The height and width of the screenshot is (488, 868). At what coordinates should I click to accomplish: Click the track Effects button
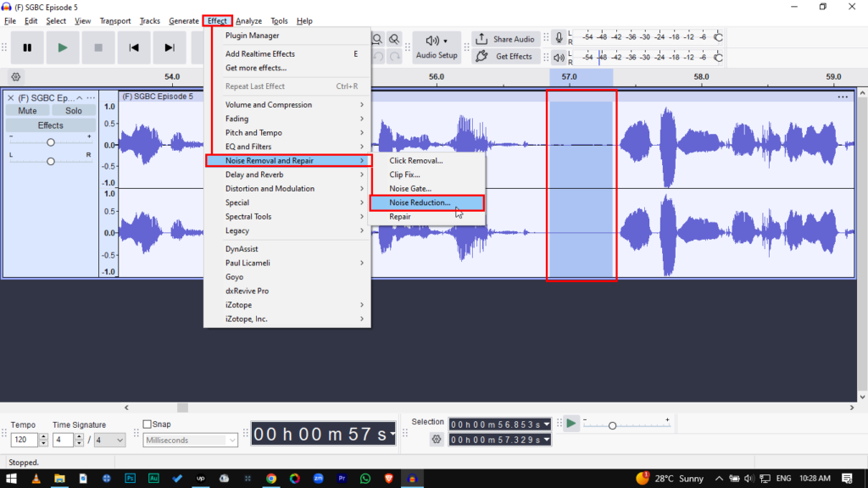coord(50,125)
